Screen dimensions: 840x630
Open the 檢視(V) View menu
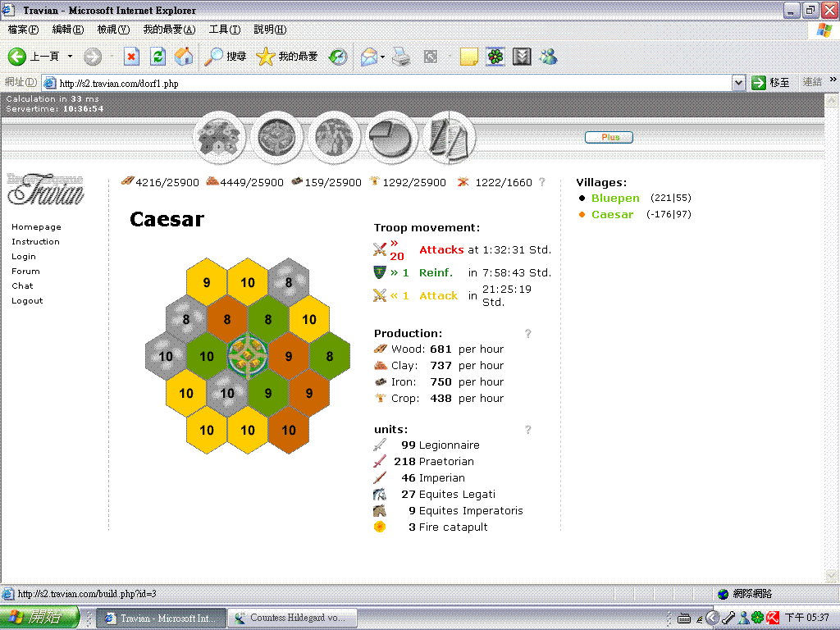(113, 30)
